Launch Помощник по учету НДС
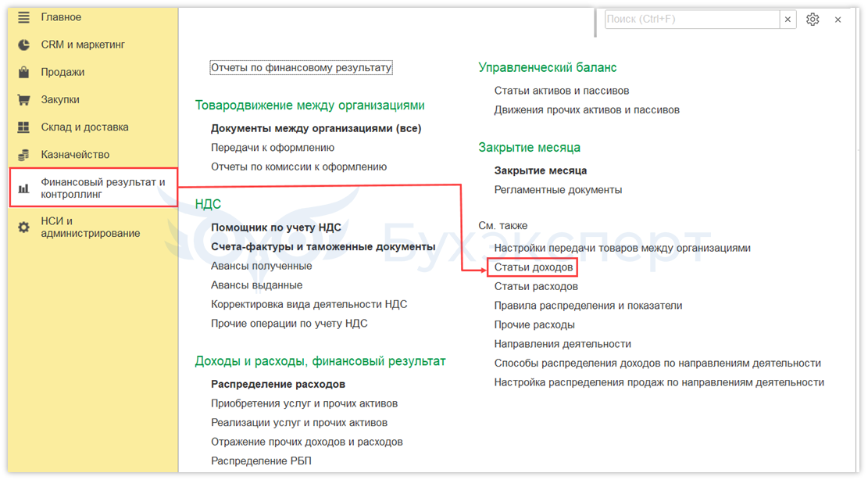Screen dimensions: 868x480 [x=276, y=227]
